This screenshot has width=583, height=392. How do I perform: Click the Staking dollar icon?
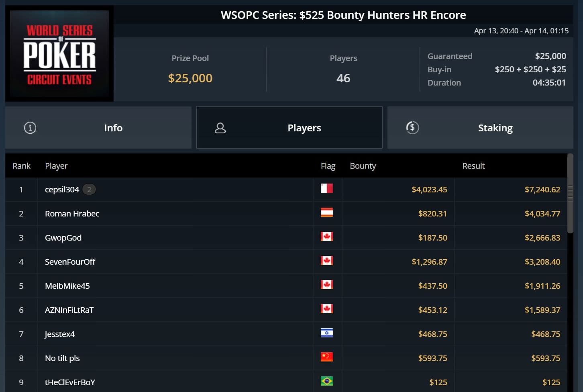pos(412,128)
